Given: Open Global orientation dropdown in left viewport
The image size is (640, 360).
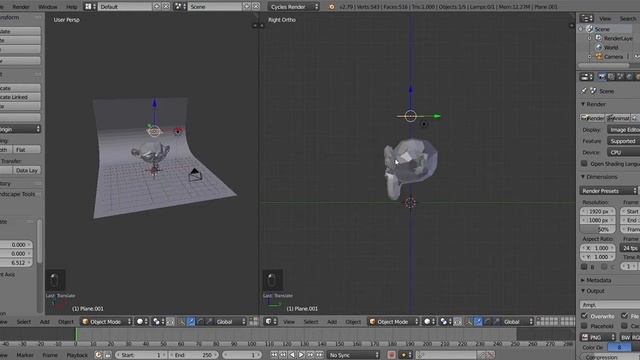Looking at the screenshot, I should (231, 322).
